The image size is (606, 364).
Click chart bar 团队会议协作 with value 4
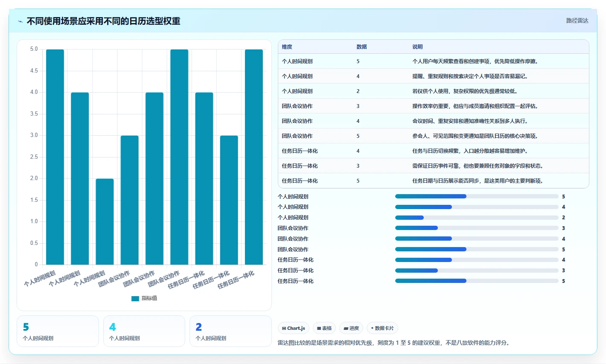click(x=154, y=178)
